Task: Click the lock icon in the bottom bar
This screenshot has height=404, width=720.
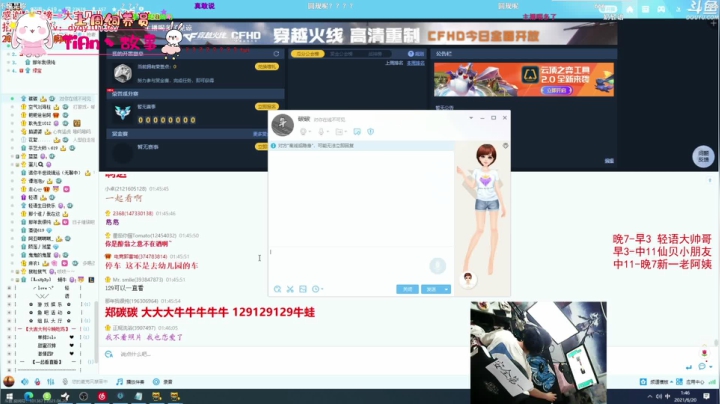Action: tap(37, 382)
